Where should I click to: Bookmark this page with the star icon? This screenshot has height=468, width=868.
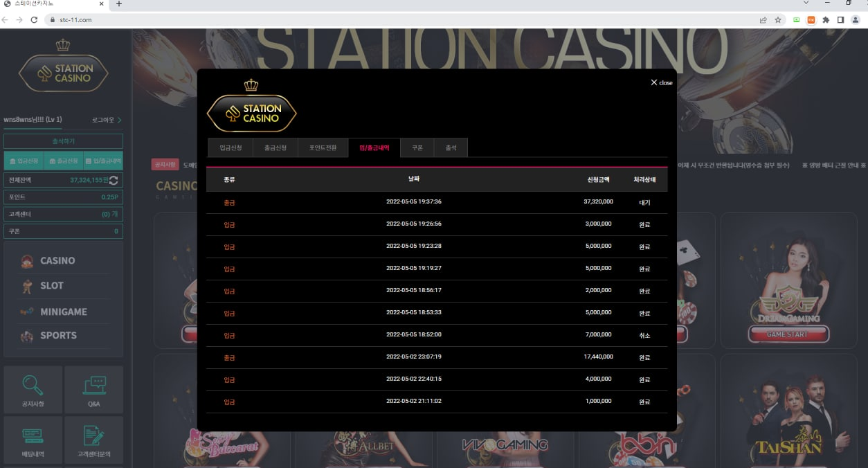point(778,20)
